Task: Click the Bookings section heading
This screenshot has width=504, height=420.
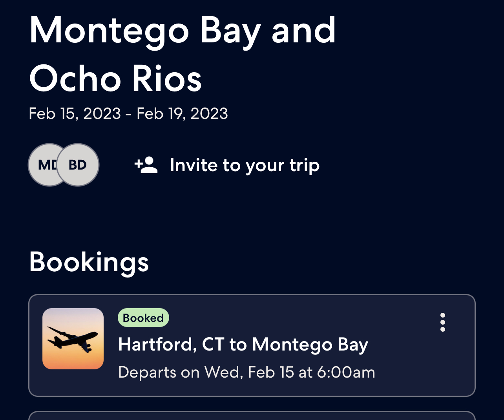Action: 89,262
